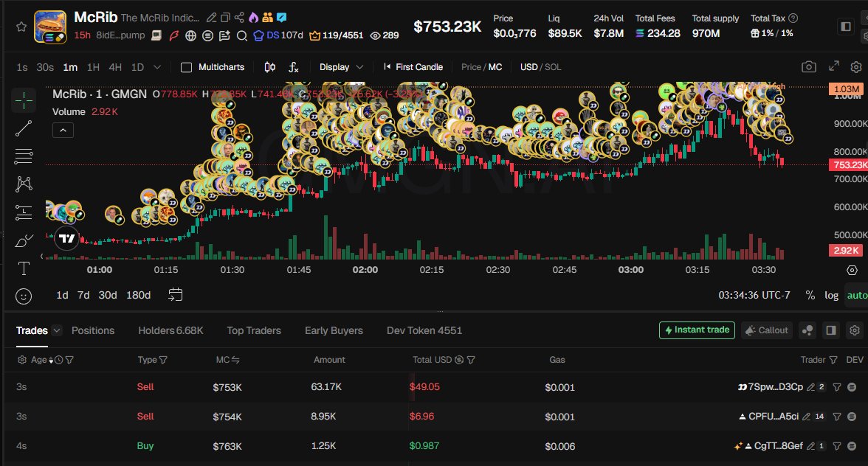Select the crosshair cursor tool

24,100
